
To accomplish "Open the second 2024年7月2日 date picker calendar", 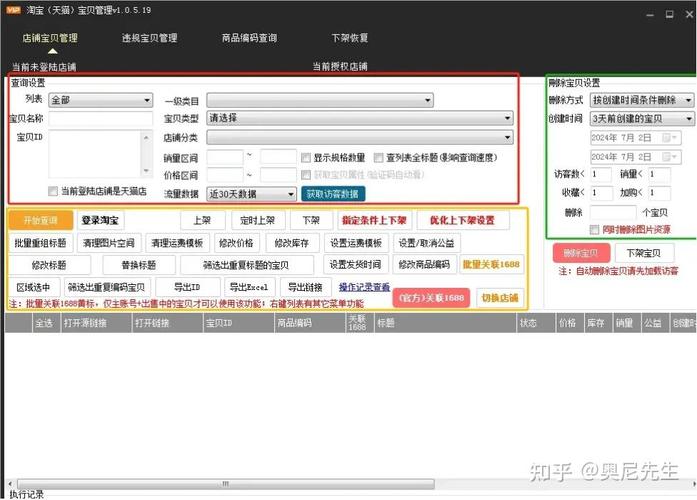I will point(670,157).
